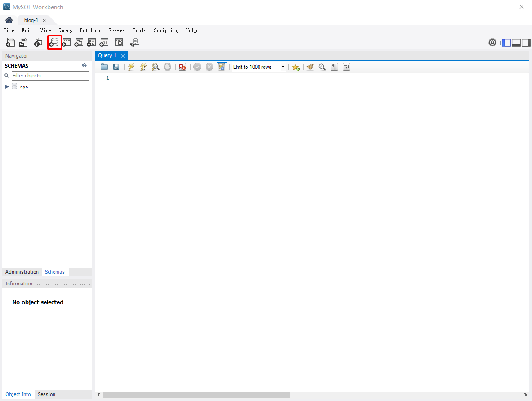Switch to the Administration tab

point(22,272)
